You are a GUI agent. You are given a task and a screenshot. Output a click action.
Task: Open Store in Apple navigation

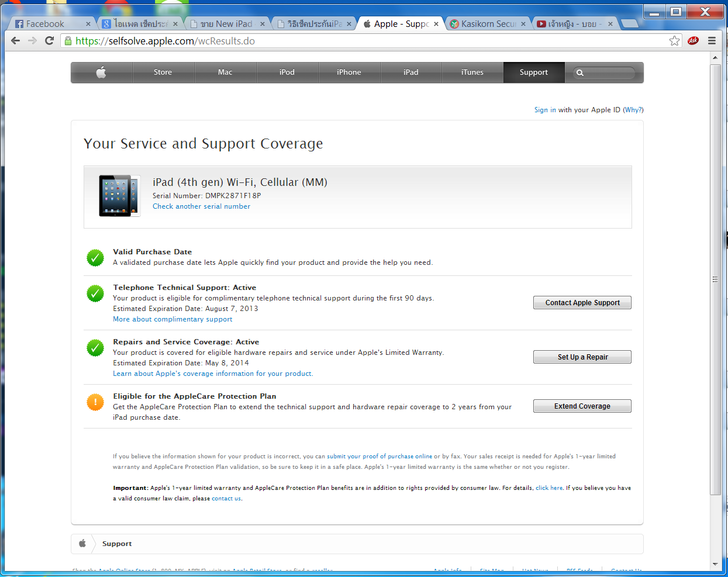163,72
